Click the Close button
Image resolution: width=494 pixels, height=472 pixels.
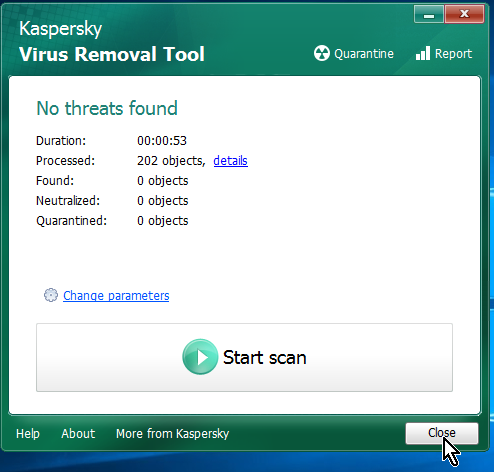point(442,433)
